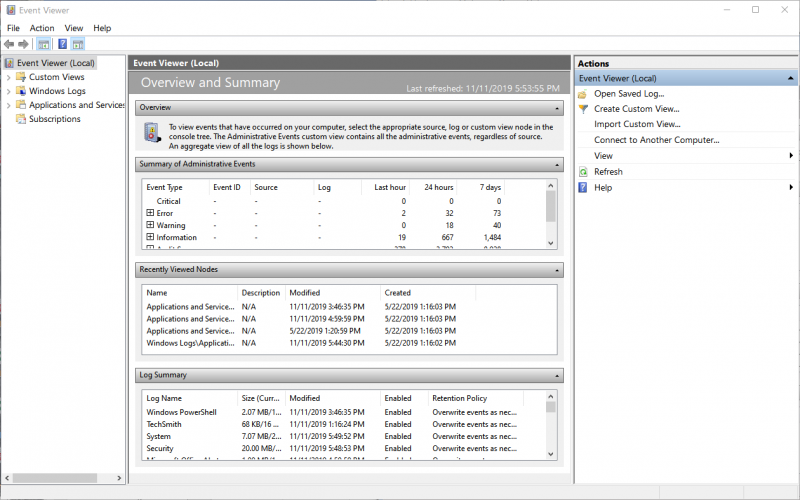Click the Forward arrow toolbar icon
The width and height of the screenshot is (800, 500).
tap(23, 44)
